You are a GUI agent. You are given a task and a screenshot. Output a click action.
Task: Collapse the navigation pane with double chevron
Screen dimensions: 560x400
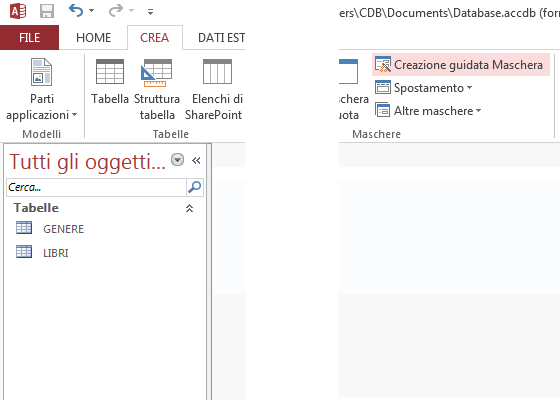click(x=196, y=160)
